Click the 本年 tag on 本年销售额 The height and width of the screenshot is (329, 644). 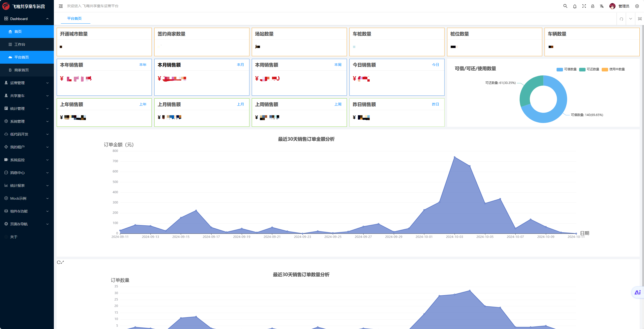(x=143, y=65)
